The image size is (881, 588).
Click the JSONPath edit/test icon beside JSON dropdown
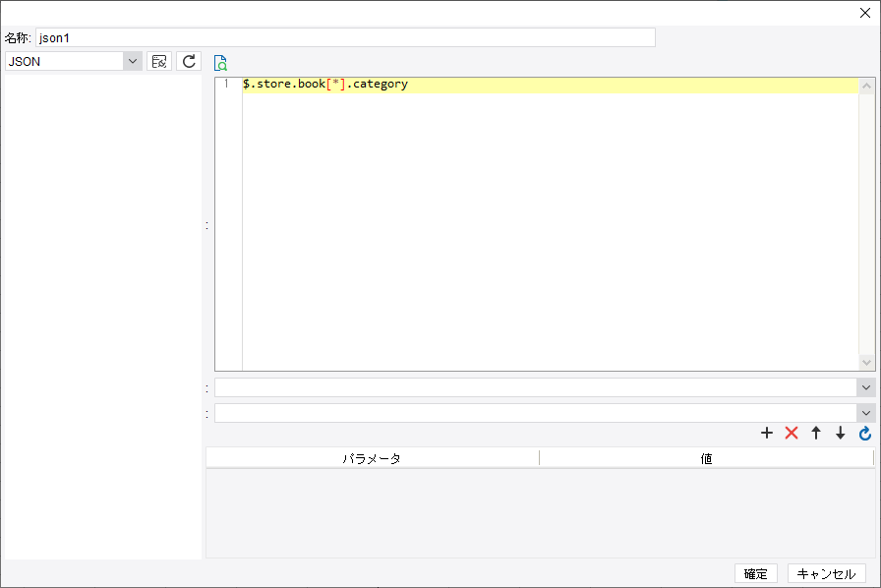(x=158, y=61)
